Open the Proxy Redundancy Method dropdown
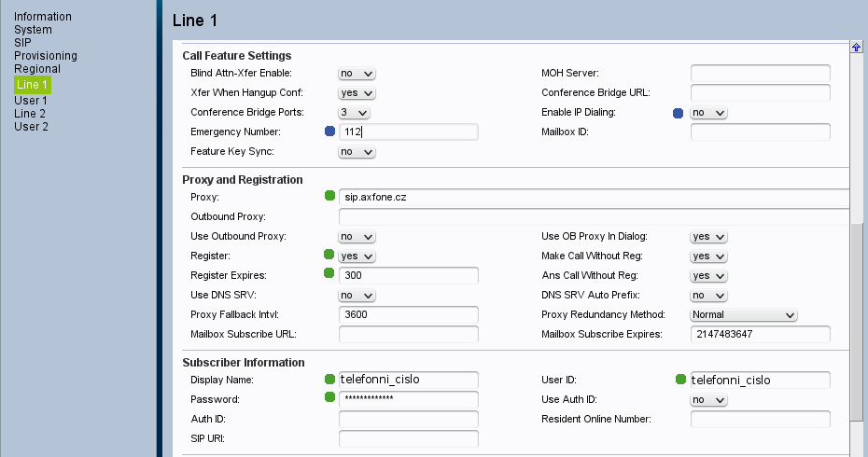 click(x=744, y=315)
